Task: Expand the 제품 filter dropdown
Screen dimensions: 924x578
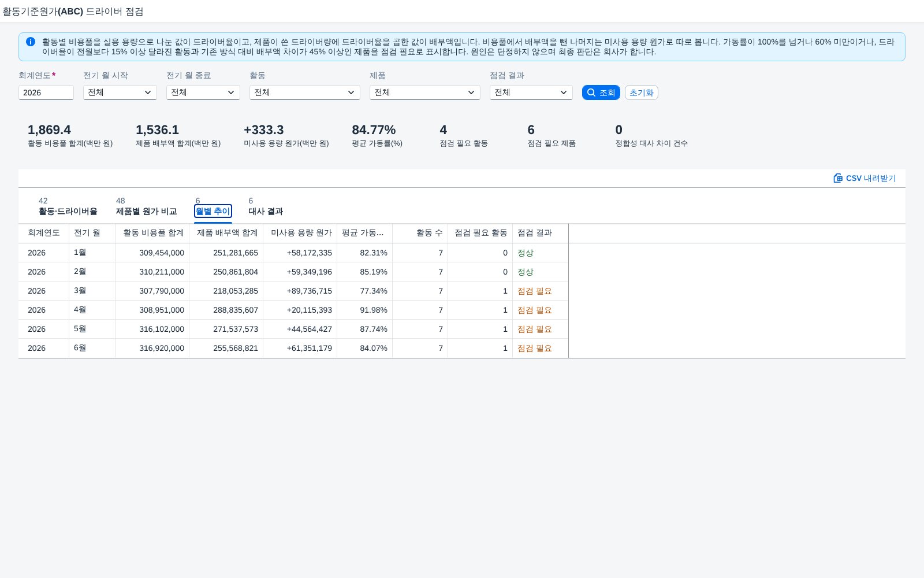Action: [425, 92]
